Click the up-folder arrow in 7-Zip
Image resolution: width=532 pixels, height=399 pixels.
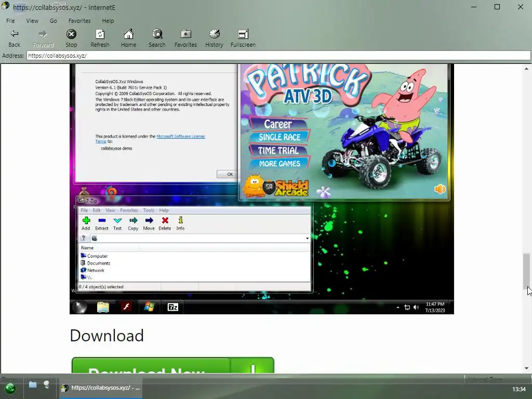[x=84, y=238]
